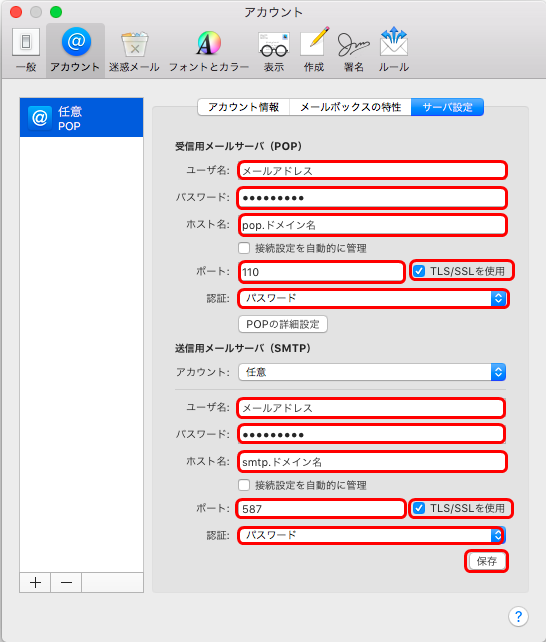Open the 迷惑メール junk mail preferences
The image size is (546, 642).
pos(134,50)
